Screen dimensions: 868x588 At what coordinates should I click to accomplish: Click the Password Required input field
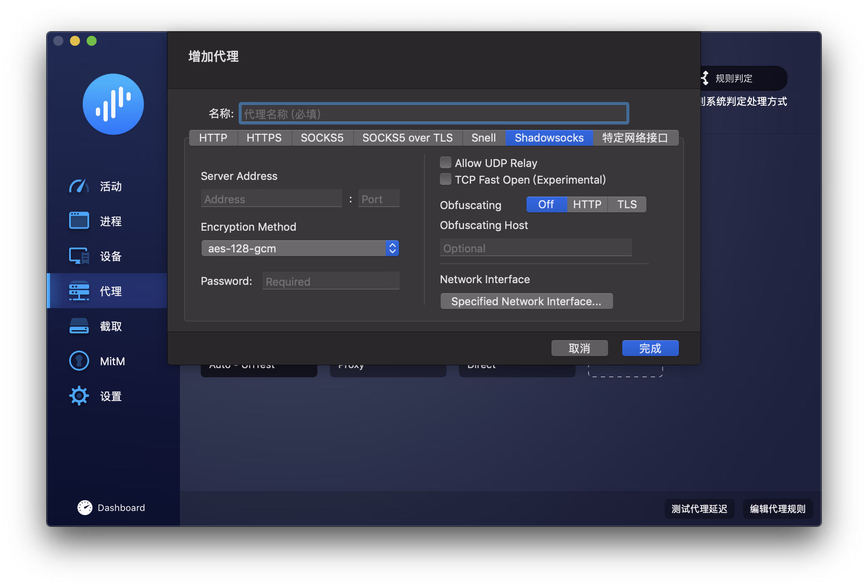pos(331,282)
